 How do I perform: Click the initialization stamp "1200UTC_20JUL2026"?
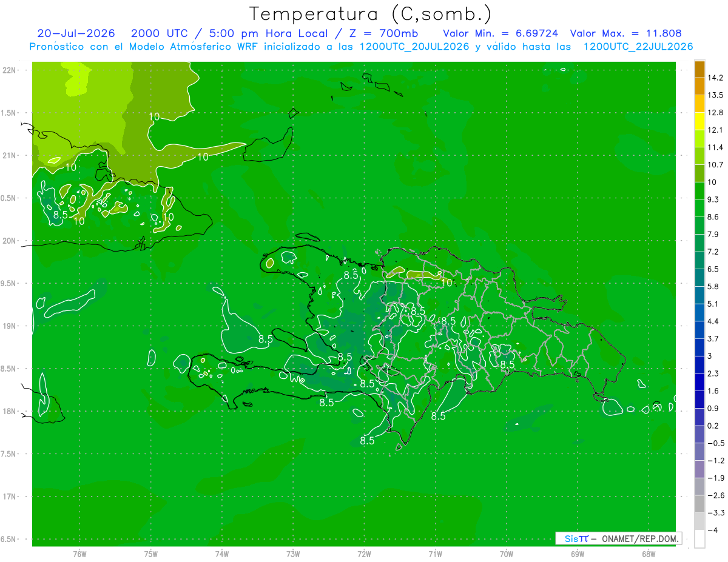(x=414, y=47)
